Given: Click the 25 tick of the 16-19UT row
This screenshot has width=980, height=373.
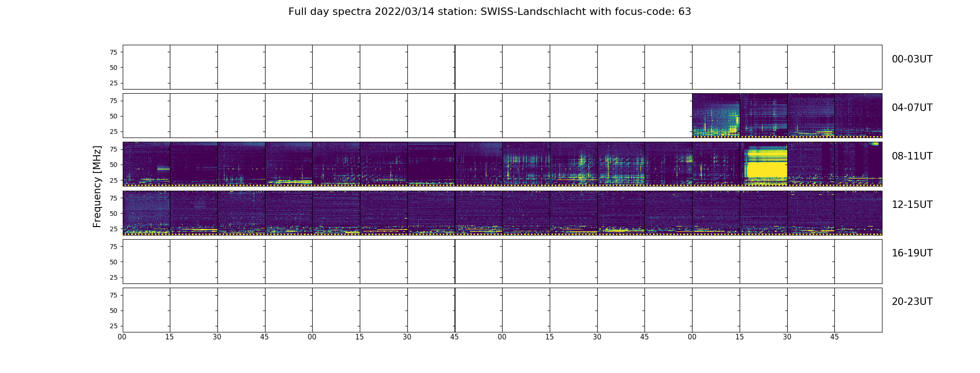Looking at the screenshot, I should [x=113, y=277].
